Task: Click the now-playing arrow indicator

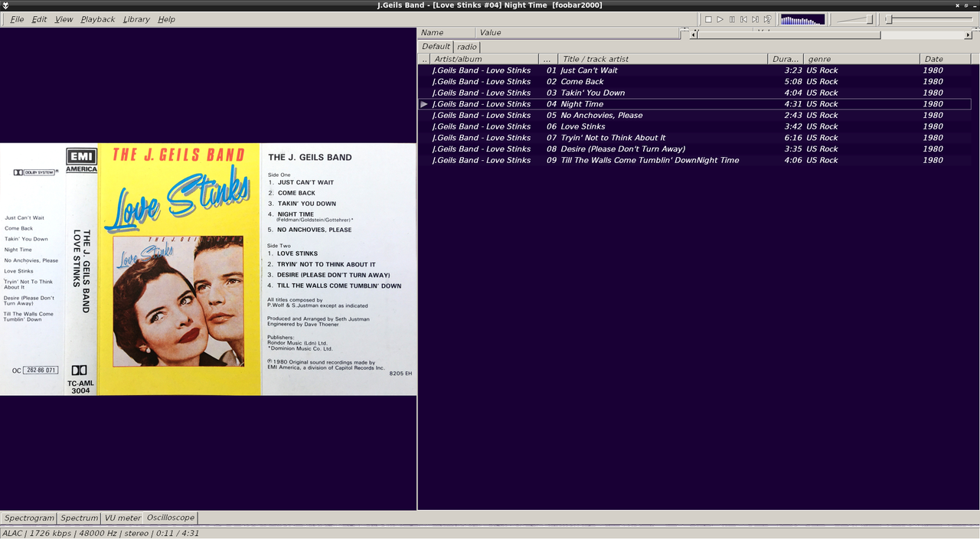Action: click(x=424, y=104)
